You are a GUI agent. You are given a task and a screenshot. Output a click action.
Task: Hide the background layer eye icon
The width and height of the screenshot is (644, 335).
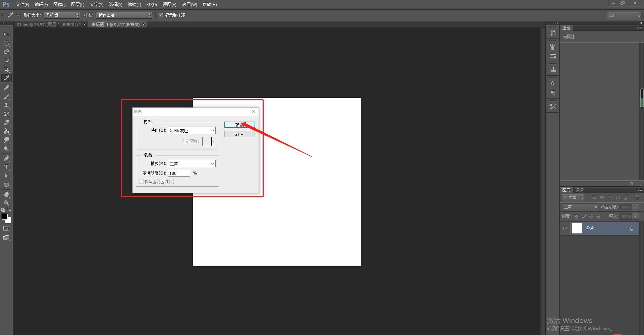coord(565,228)
